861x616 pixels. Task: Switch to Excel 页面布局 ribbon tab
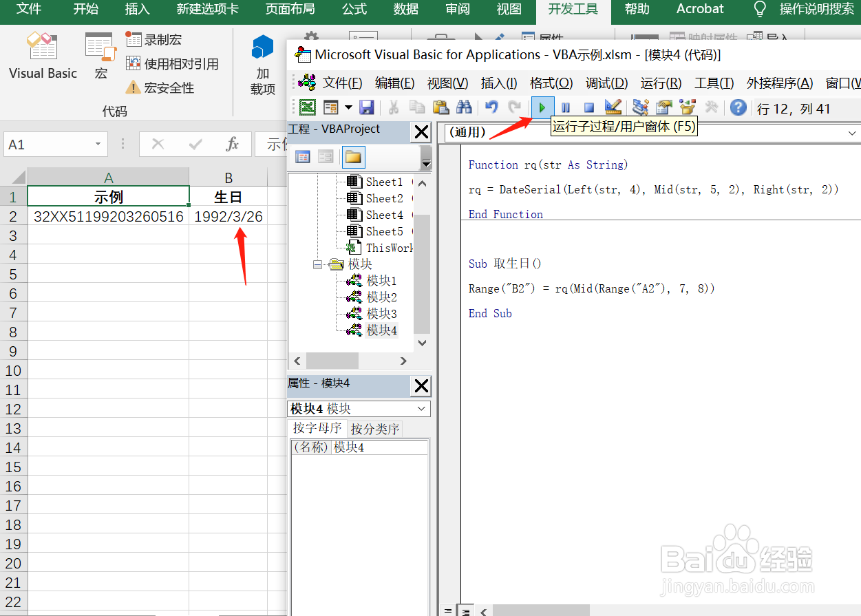pyautogui.click(x=290, y=9)
